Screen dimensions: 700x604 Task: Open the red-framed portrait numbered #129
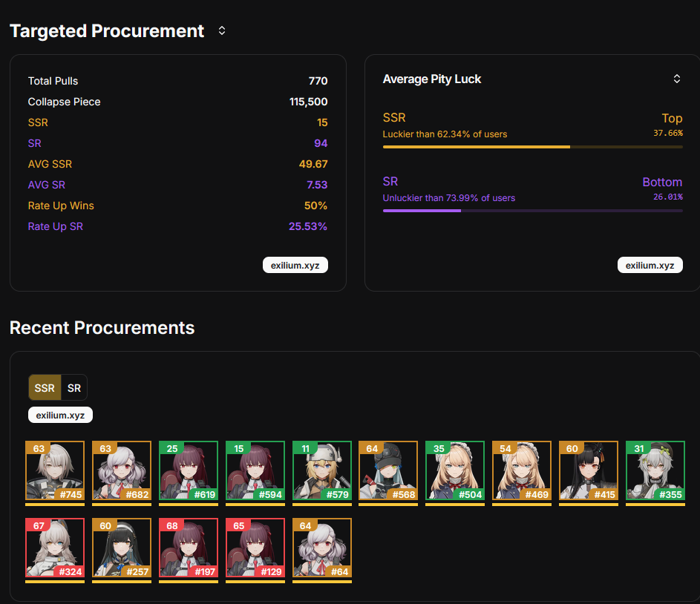[x=255, y=548]
